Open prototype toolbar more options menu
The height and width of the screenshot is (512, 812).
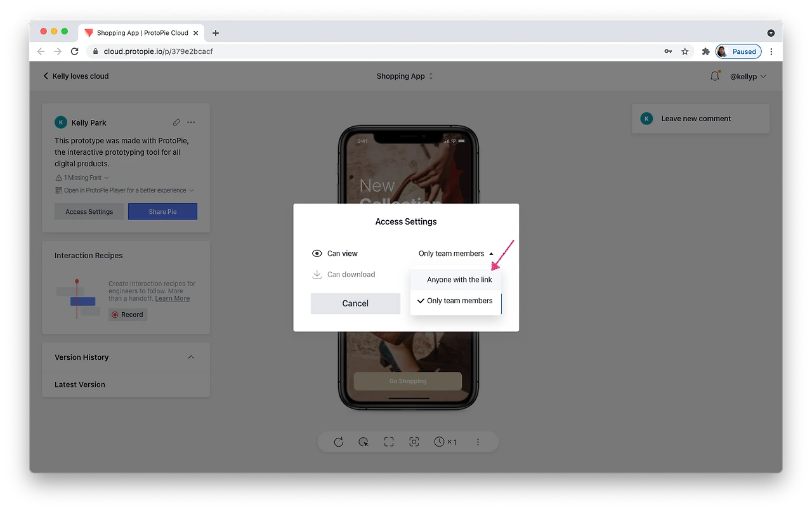(478, 442)
